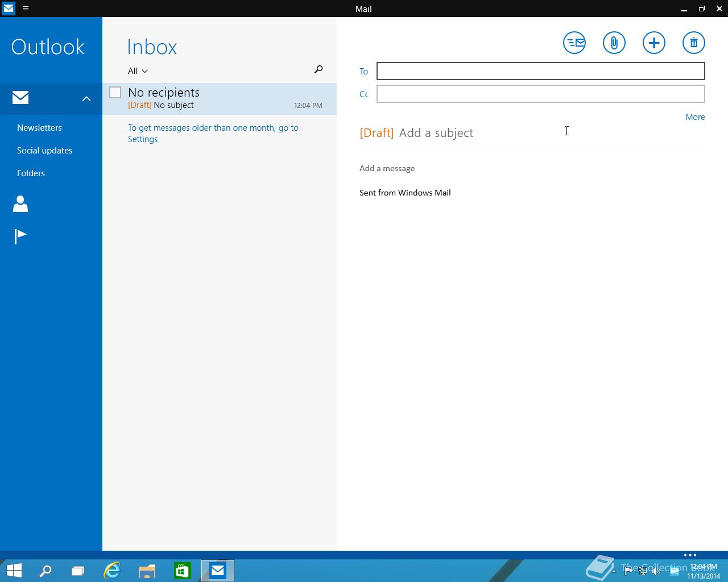Show hidden tray icons arrow
728x582 pixels.
pyautogui.click(x=614, y=571)
